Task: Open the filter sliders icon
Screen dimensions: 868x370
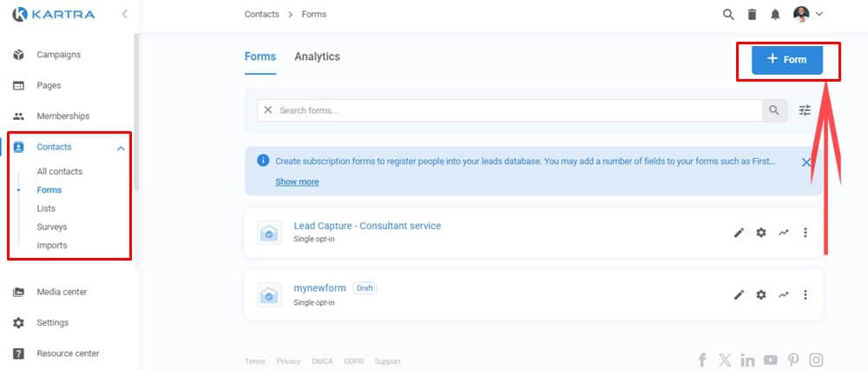Action: pos(805,110)
